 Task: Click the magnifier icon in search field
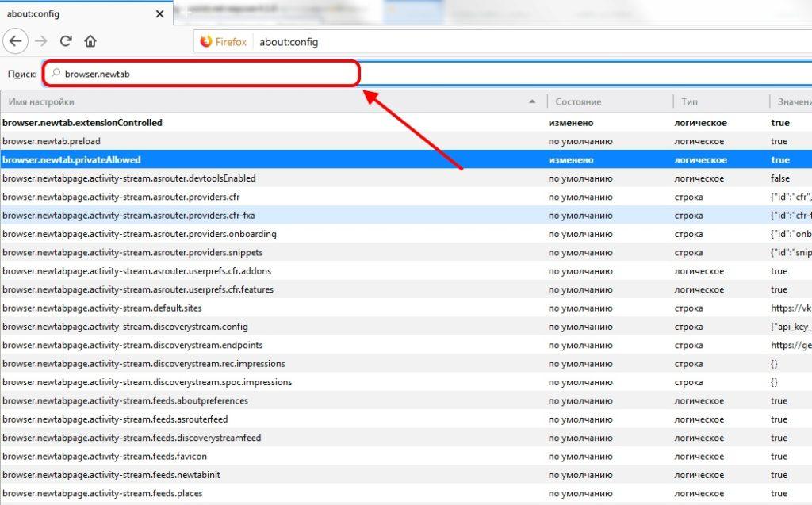[56, 73]
